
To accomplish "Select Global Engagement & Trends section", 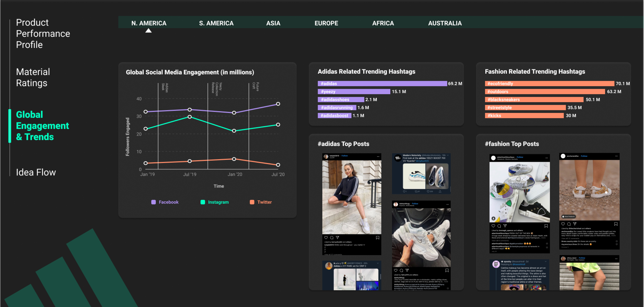I will tap(42, 125).
